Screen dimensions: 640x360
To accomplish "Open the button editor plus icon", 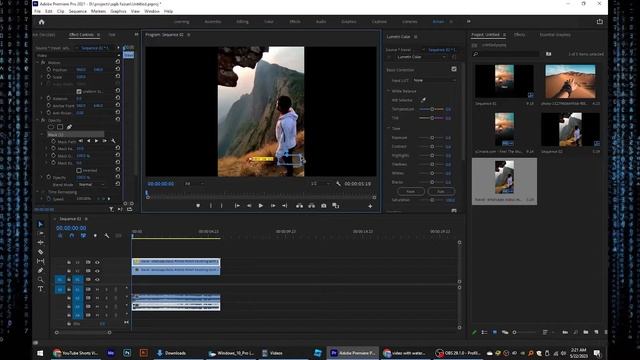I will [370, 206].
